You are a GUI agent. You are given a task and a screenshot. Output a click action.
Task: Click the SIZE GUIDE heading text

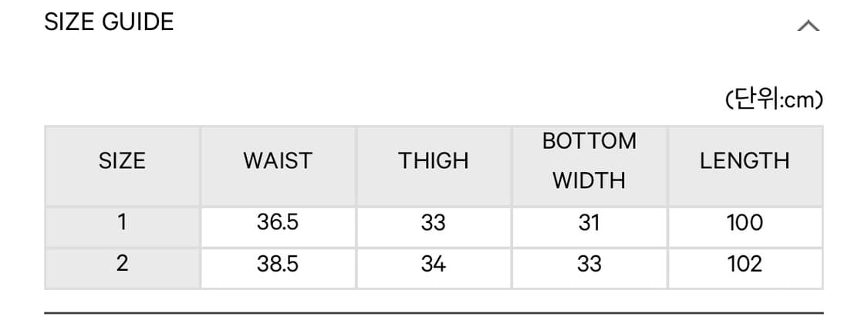109,22
